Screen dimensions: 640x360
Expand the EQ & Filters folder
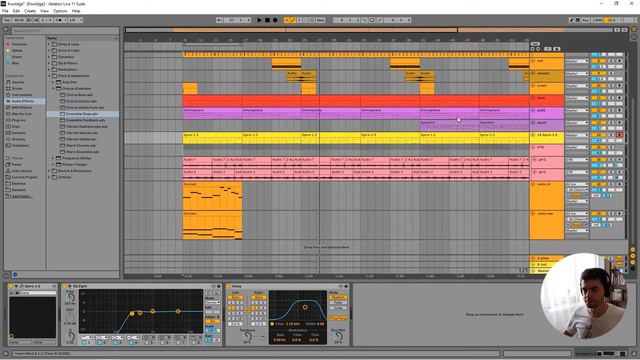click(x=49, y=63)
